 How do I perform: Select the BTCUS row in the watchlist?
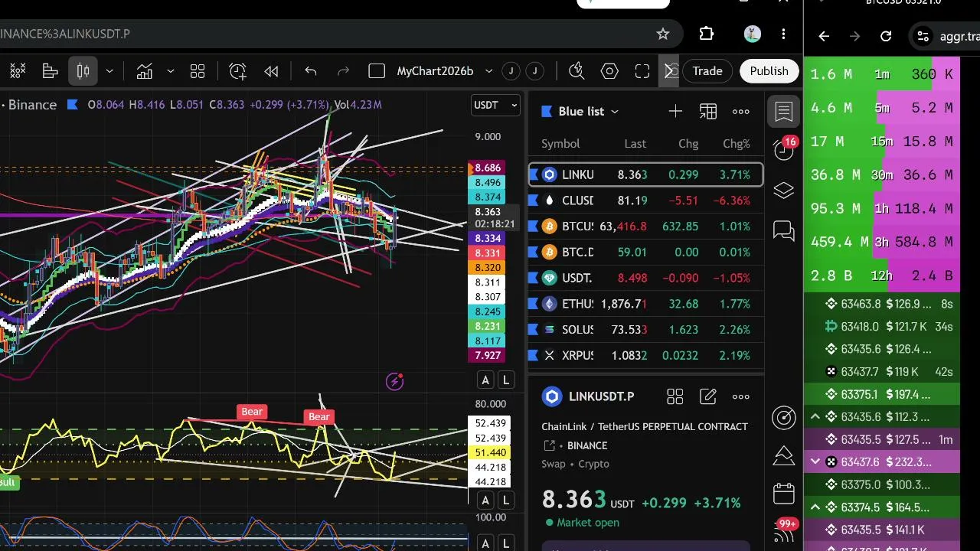pyautogui.click(x=646, y=227)
